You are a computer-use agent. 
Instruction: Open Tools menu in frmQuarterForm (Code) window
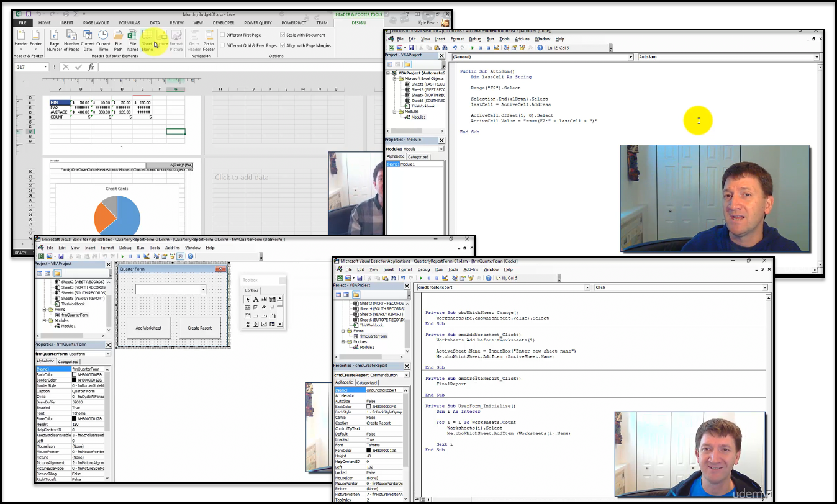[x=453, y=269]
